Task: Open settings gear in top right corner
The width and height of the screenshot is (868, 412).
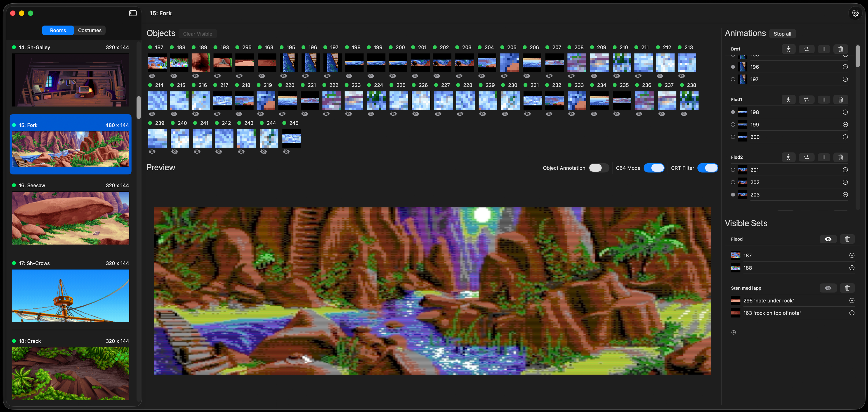Action: (x=855, y=13)
